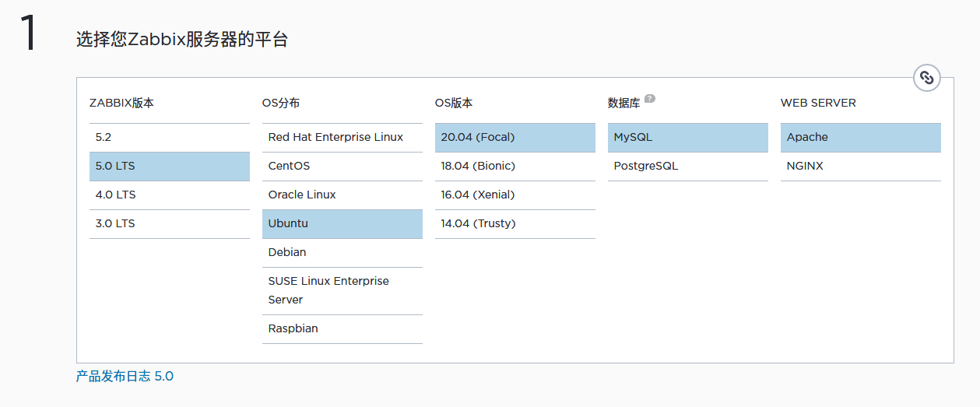The width and height of the screenshot is (980, 407).
Task: Click the OS分布 column heading
Action: (x=281, y=103)
